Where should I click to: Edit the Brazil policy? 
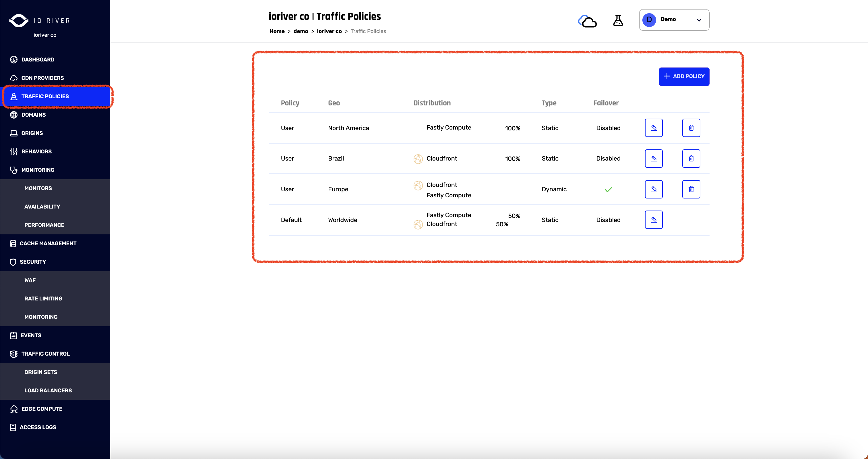[654, 159]
